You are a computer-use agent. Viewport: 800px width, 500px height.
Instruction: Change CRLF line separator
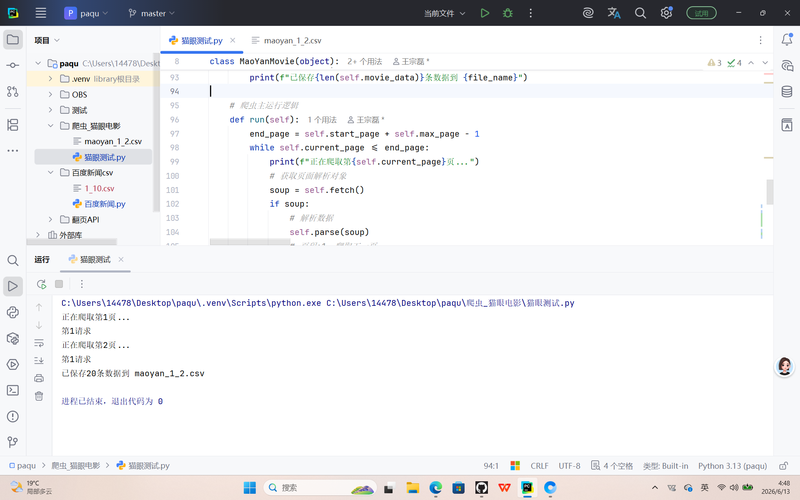click(539, 465)
